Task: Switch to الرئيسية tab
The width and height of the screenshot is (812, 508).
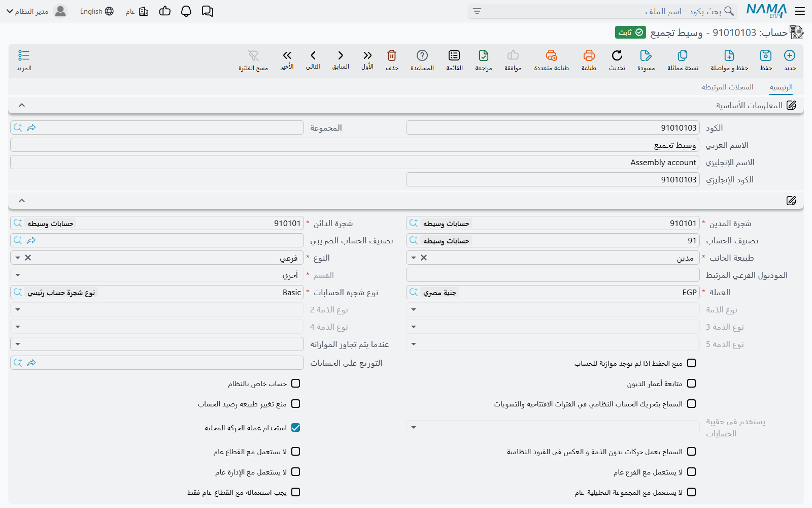Action: pyautogui.click(x=781, y=87)
